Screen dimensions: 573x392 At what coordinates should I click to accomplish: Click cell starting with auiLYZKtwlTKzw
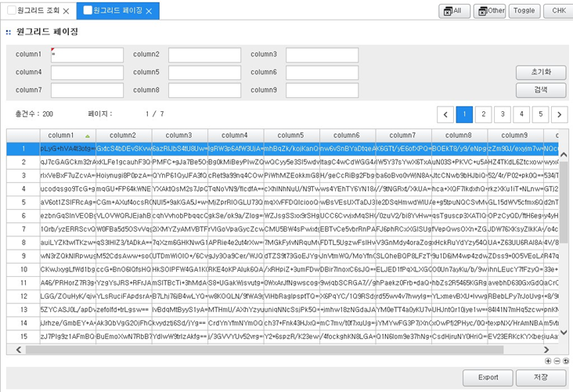(x=68, y=243)
